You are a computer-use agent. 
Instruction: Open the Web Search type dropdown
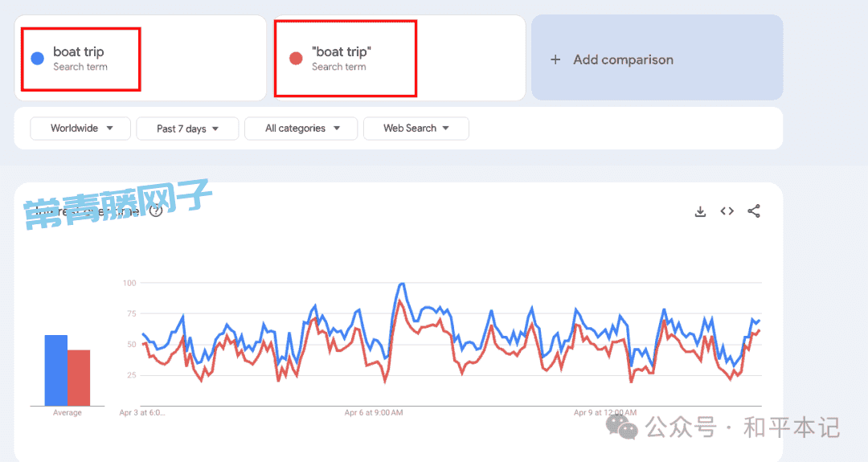tap(416, 129)
